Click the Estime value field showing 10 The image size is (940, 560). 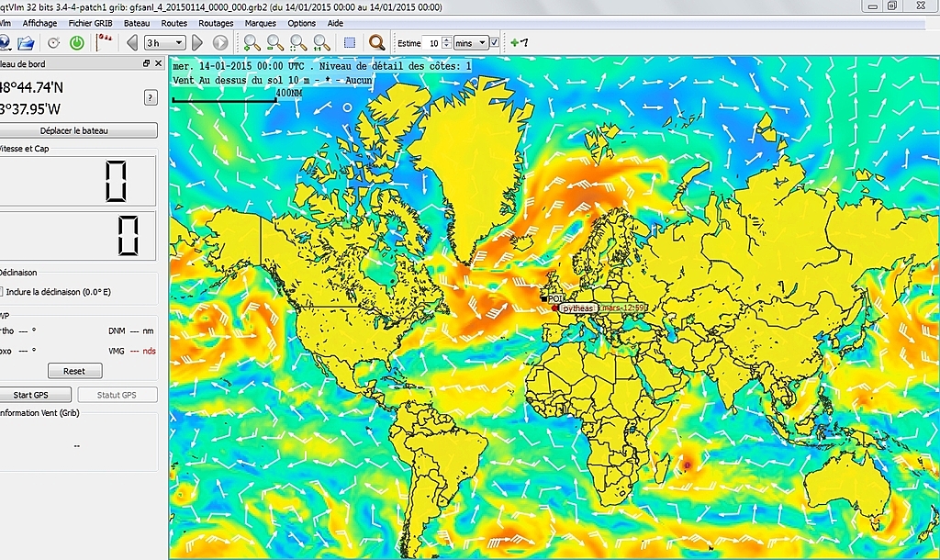pos(432,42)
